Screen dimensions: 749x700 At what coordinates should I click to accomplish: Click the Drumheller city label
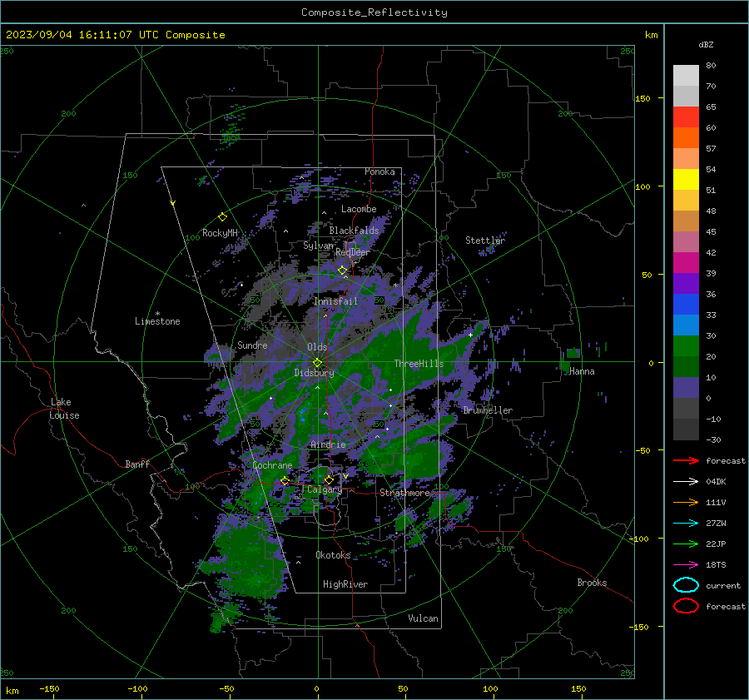click(x=488, y=410)
